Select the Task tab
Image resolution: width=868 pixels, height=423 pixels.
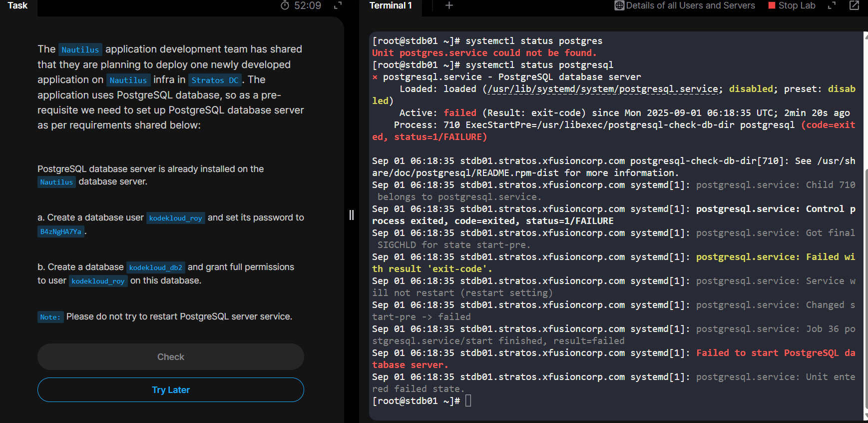17,5
